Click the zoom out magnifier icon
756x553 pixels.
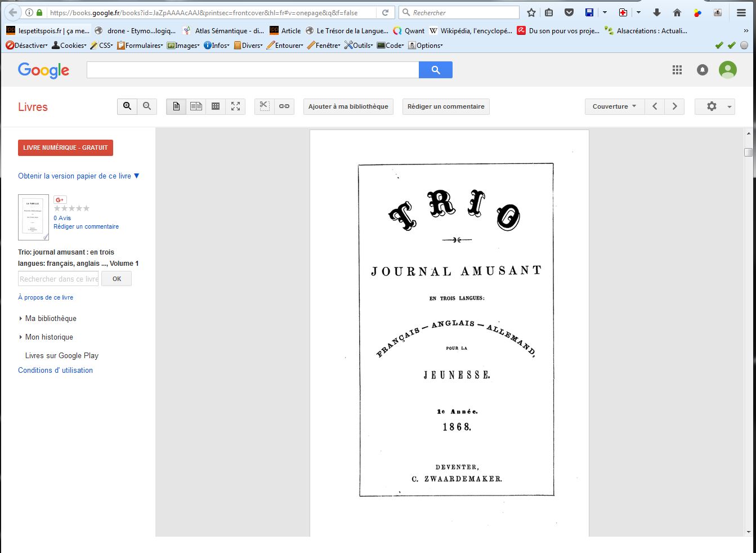coord(147,106)
